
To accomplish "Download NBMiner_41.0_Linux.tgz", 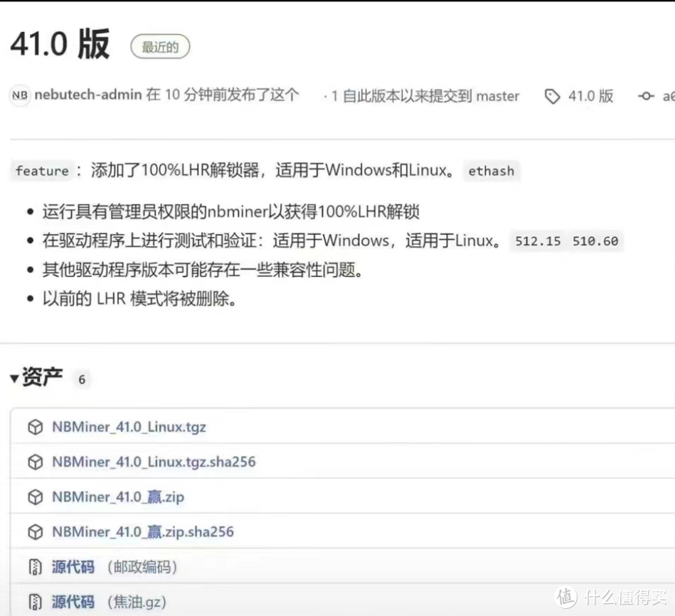I will point(129,427).
